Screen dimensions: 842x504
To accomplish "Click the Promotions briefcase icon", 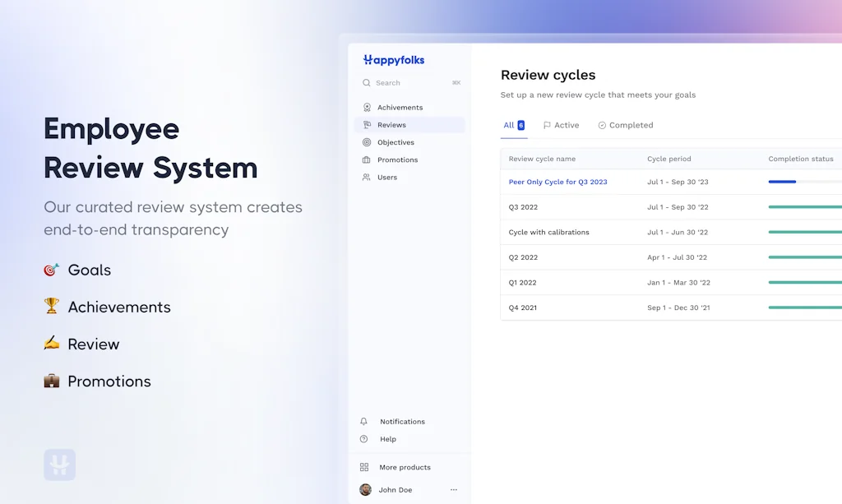I will click(x=367, y=160).
